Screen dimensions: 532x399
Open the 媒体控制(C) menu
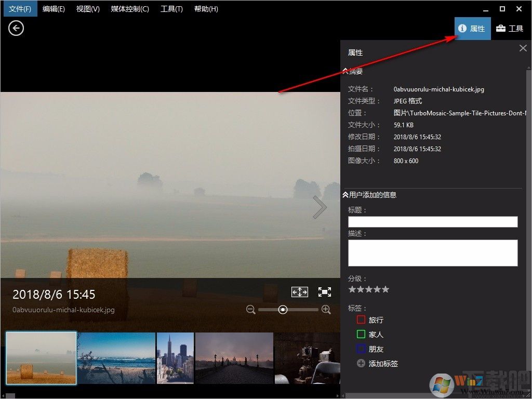[x=130, y=9]
